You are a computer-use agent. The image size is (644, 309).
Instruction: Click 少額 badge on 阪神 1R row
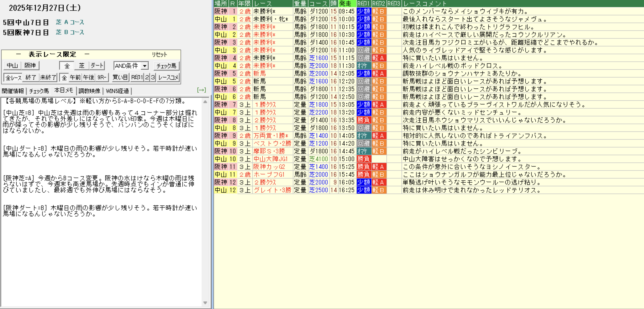(x=364, y=11)
